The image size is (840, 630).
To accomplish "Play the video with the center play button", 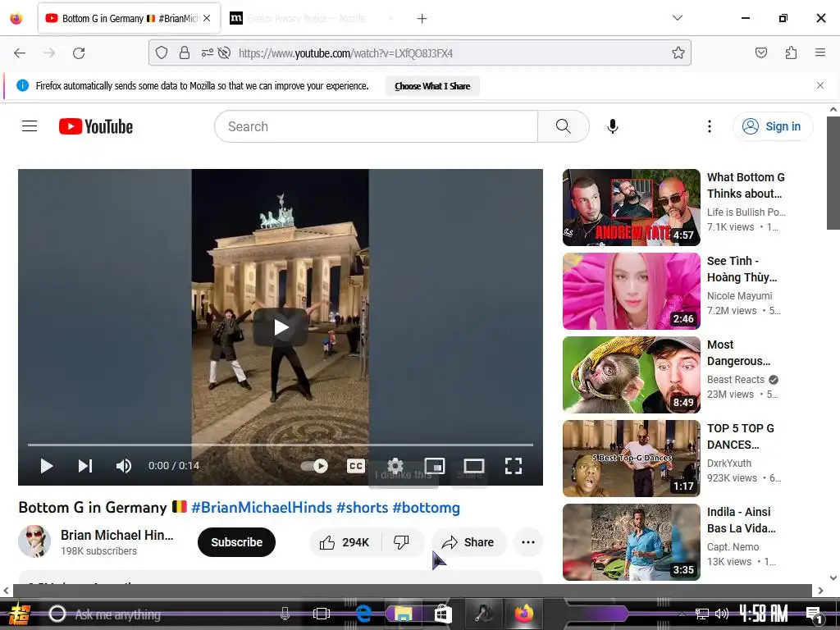I will tap(281, 326).
